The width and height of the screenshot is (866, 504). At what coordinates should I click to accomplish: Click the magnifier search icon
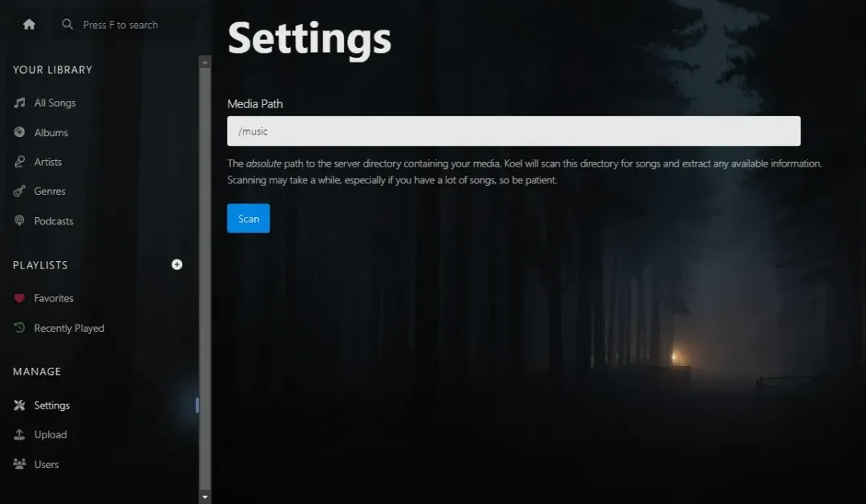(68, 25)
